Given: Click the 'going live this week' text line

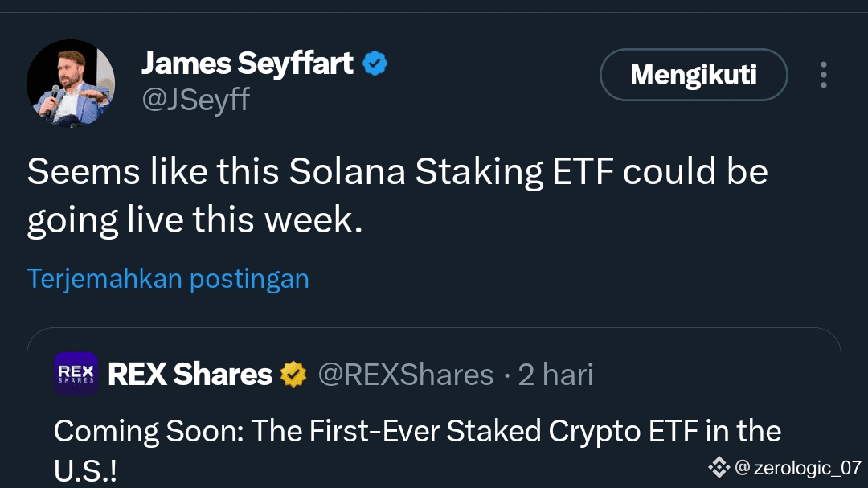Looking at the screenshot, I should [x=194, y=221].
